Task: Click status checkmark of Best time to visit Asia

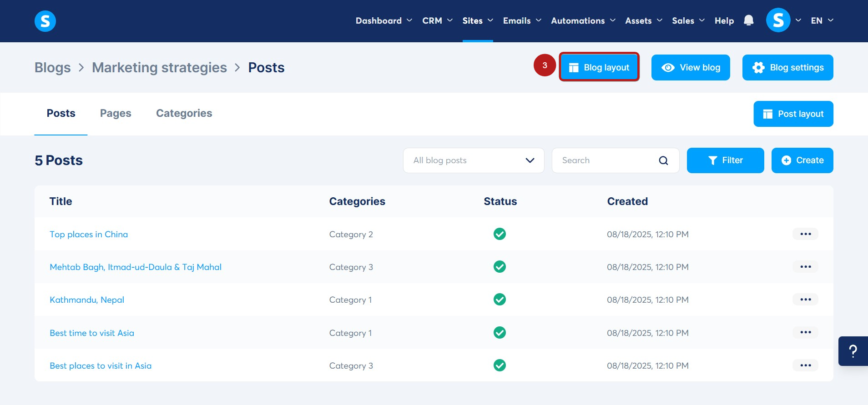Action: [500, 333]
